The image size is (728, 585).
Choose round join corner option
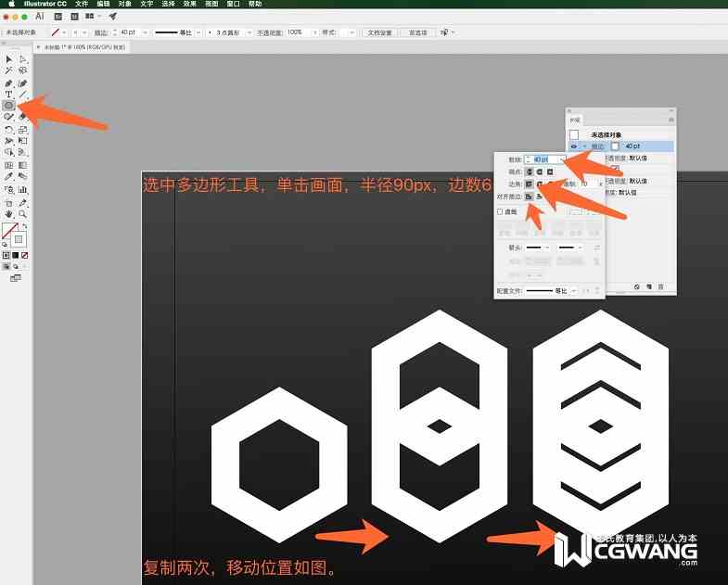[540, 184]
